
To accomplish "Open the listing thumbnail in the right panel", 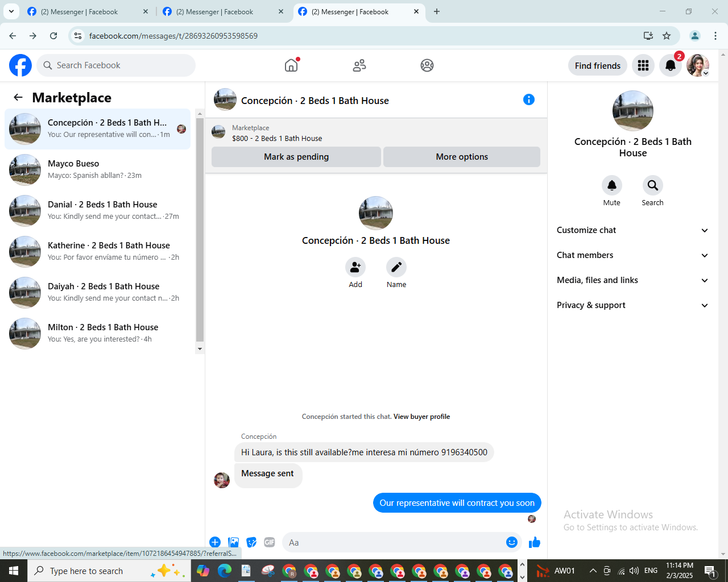I will click(x=633, y=111).
